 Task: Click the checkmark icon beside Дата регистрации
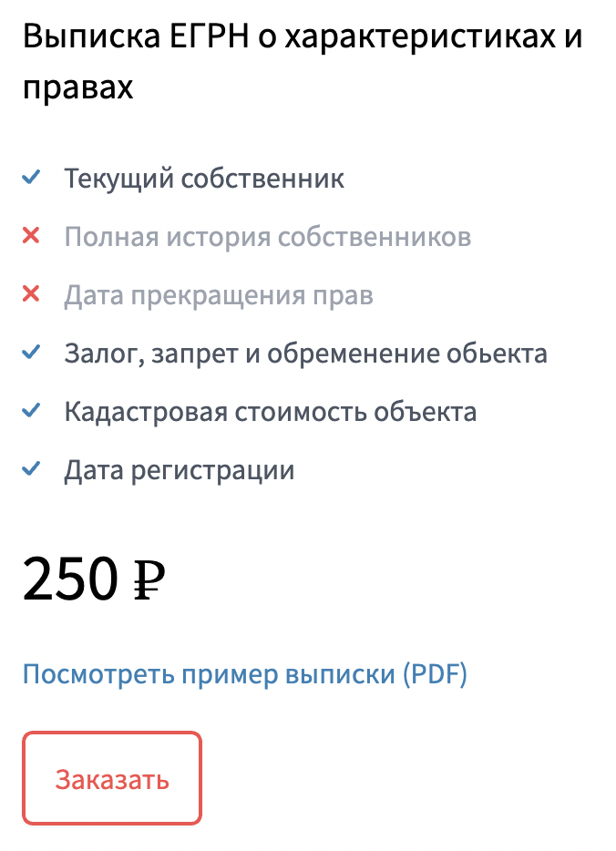[x=31, y=470]
